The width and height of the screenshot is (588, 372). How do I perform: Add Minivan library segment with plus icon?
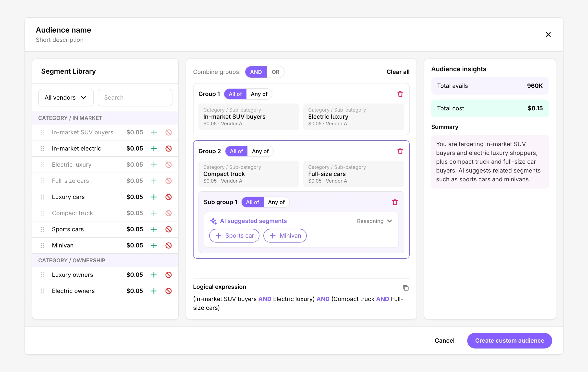(x=154, y=245)
